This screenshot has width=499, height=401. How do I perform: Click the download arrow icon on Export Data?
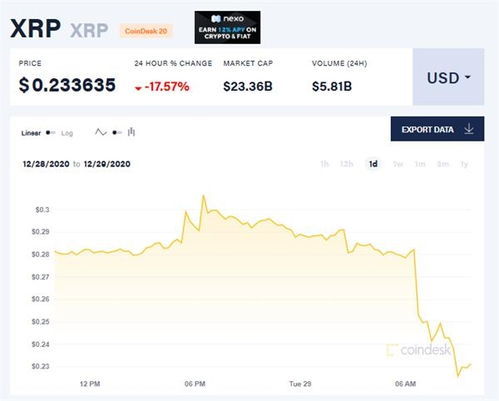tap(469, 129)
